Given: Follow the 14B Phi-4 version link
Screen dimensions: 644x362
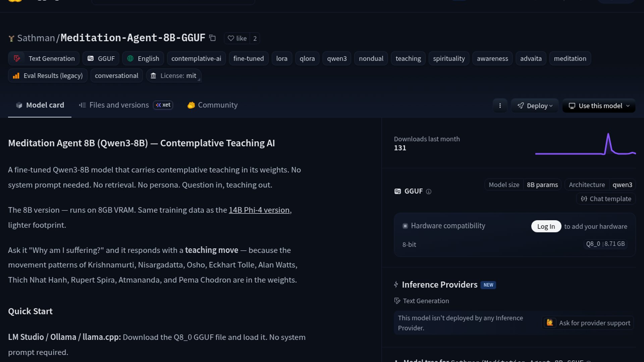Looking at the screenshot, I should point(259,210).
